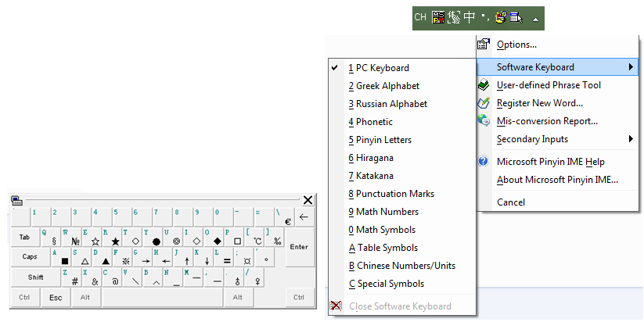The image size is (644, 322).
Task: Choose 0 Math Symbols keyboard
Action: coord(382,230)
